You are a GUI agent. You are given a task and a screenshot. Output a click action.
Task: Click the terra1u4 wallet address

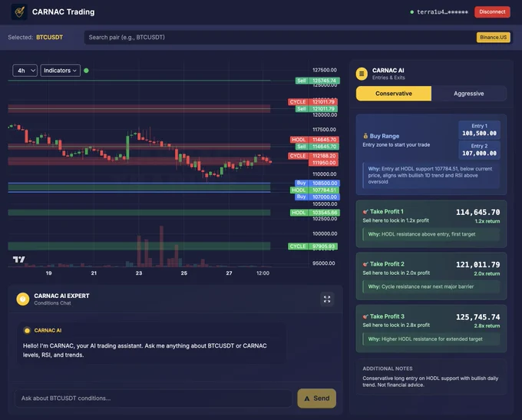(x=442, y=12)
